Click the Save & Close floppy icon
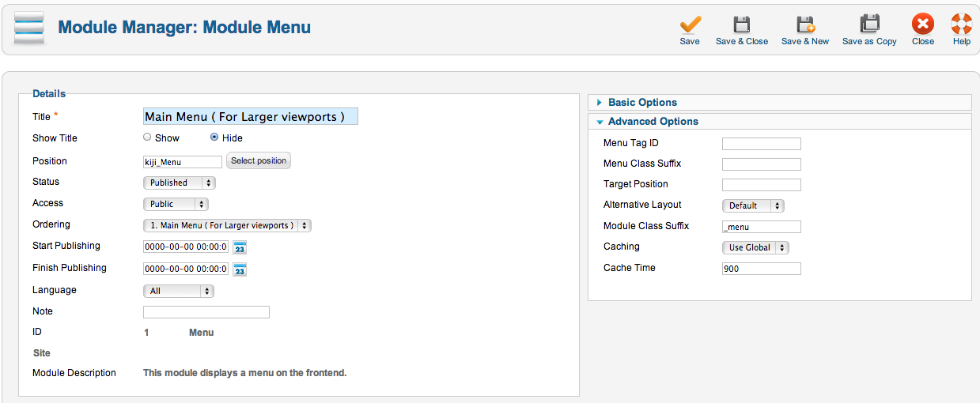This screenshot has width=980, height=403. pyautogui.click(x=741, y=24)
